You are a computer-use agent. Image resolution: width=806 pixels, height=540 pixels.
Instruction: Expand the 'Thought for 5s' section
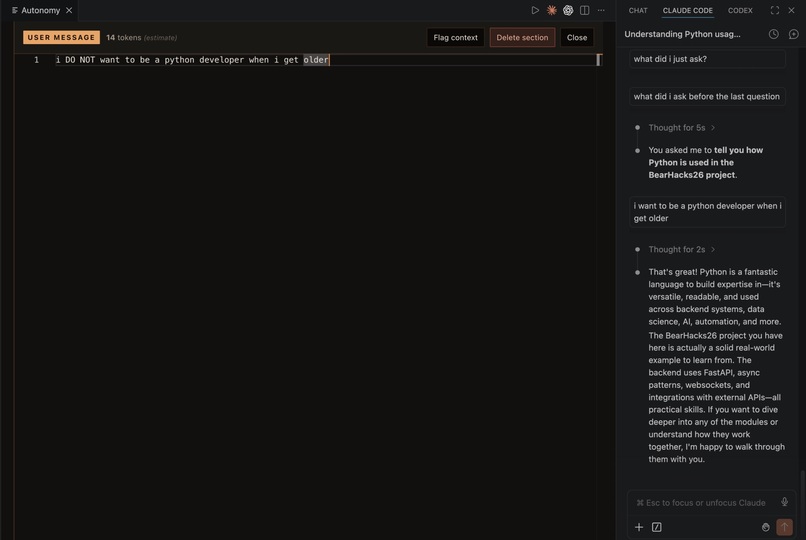pyautogui.click(x=682, y=127)
